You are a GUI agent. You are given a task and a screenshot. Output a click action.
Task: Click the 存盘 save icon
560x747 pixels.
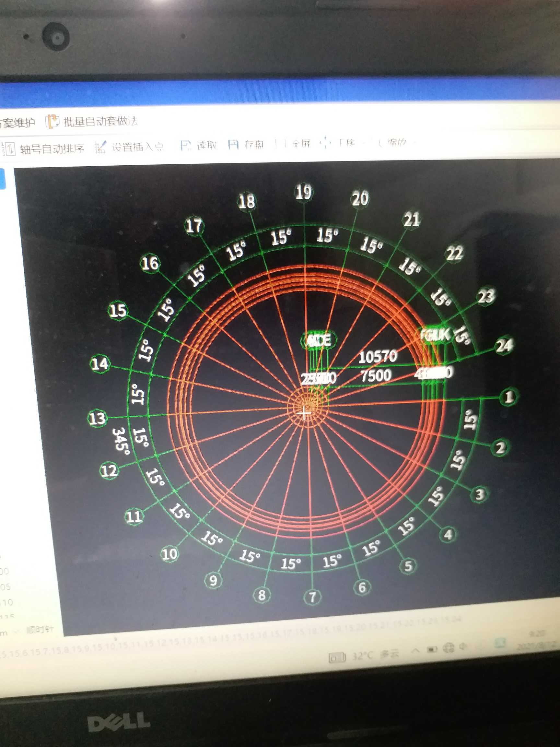[x=233, y=145]
